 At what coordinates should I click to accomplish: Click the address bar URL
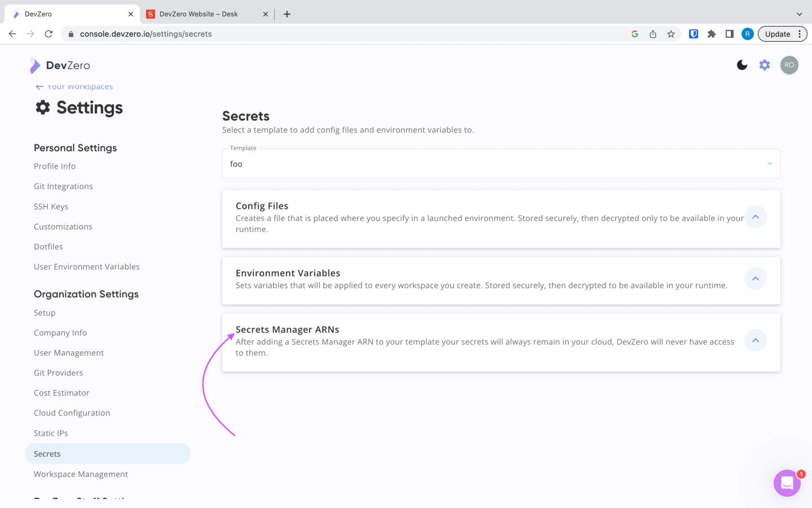click(146, 34)
